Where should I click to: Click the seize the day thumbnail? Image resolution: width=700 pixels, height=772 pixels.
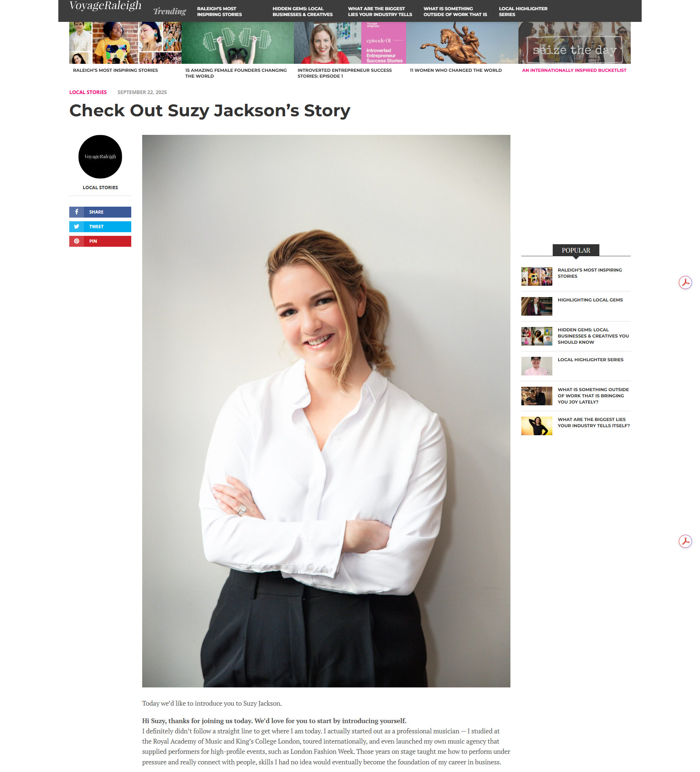pos(574,43)
